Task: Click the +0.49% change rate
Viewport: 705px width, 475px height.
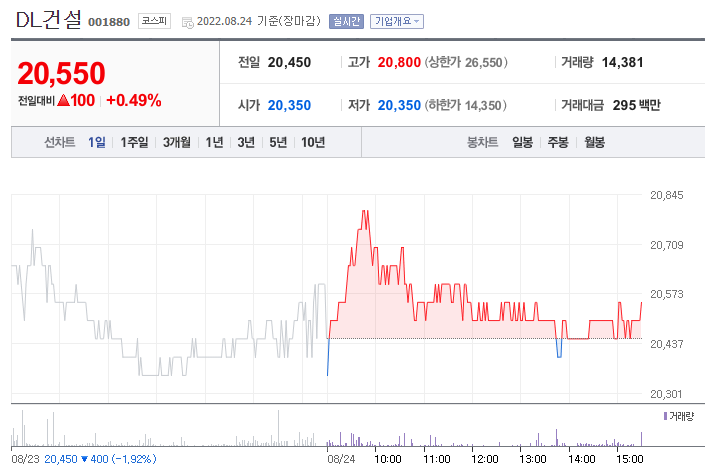Action: [x=134, y=100]
